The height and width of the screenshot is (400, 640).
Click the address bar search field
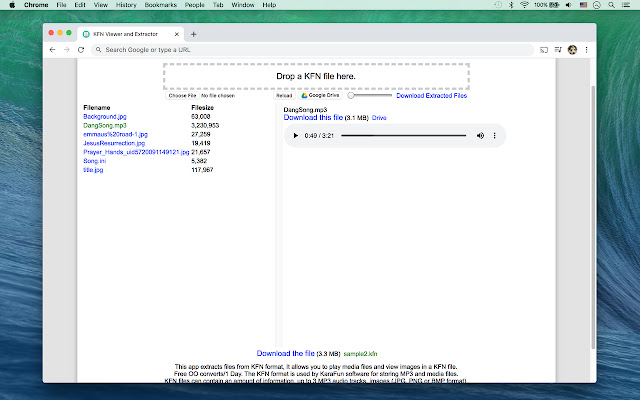(x=313, y=50)
